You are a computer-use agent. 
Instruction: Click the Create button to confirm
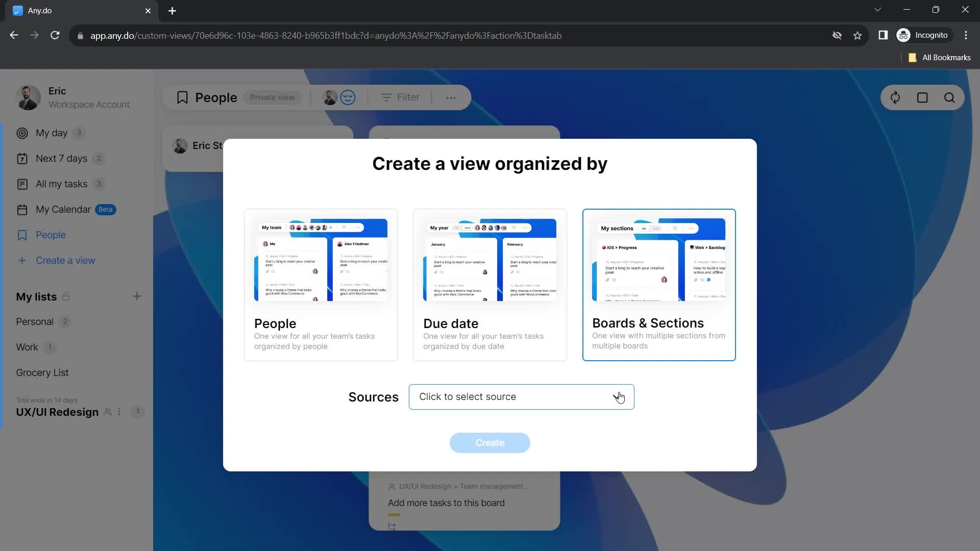point(490,443)
